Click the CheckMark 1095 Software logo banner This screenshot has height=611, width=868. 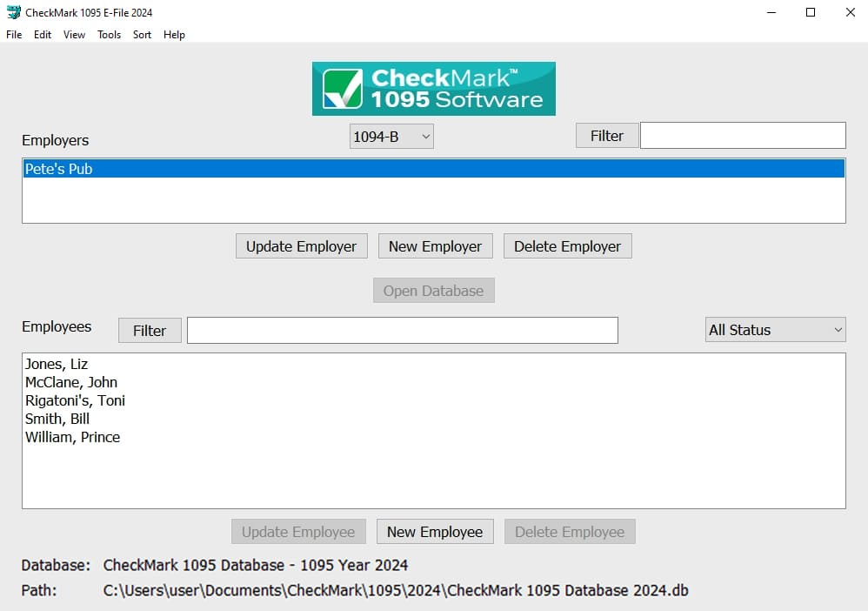433,89
